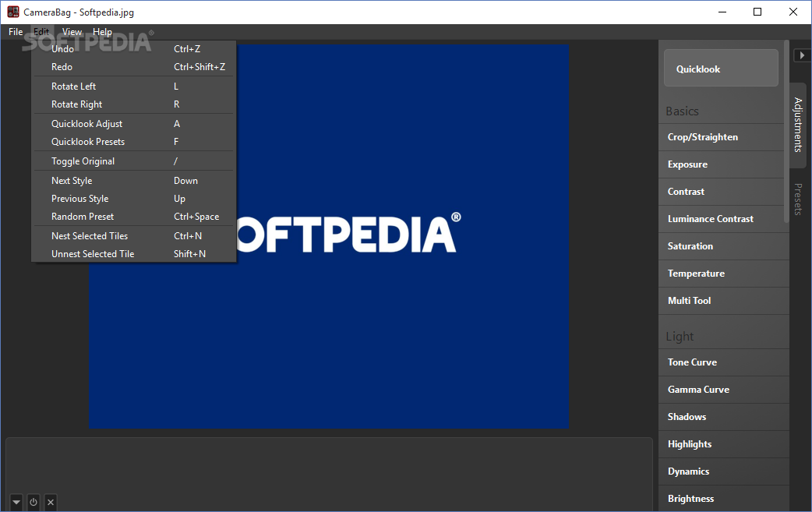Add Shadows adjustment
812x512 pixels.
tap(723, 417)
